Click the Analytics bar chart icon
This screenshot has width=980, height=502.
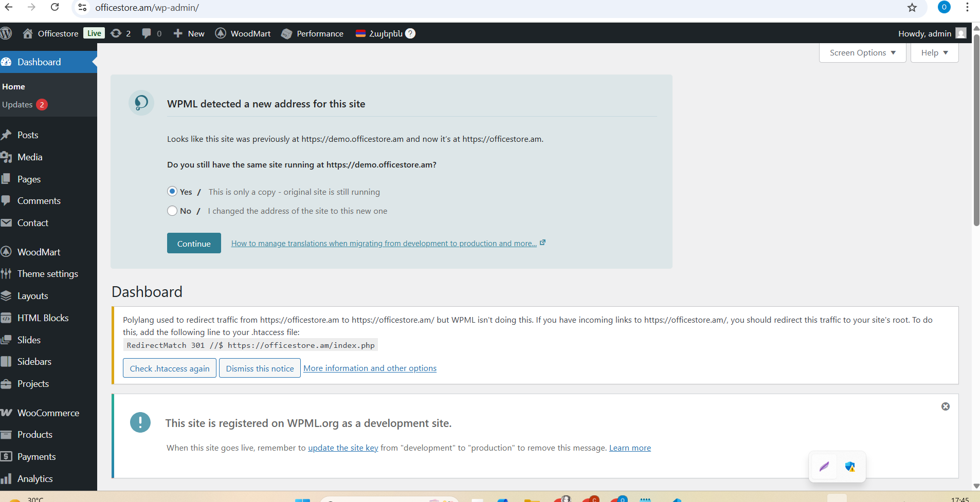[6, 478]
